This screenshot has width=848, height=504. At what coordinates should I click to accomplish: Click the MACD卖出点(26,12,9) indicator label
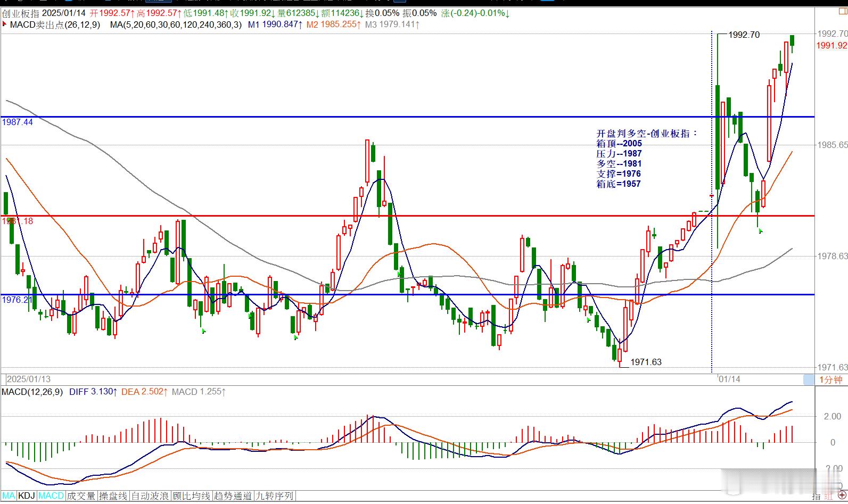click(55, 24)
